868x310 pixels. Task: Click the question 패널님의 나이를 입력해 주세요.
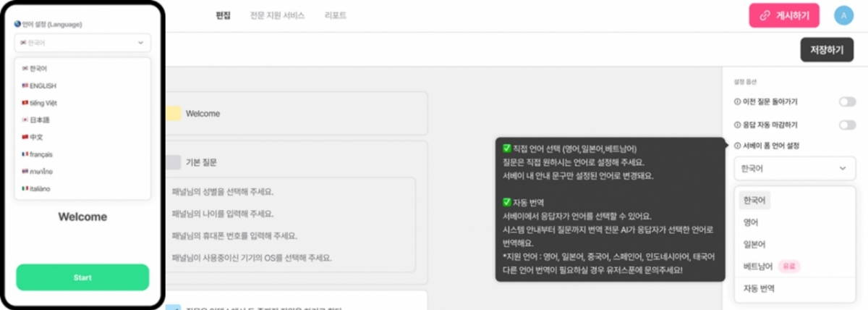[x=223, y=214]
